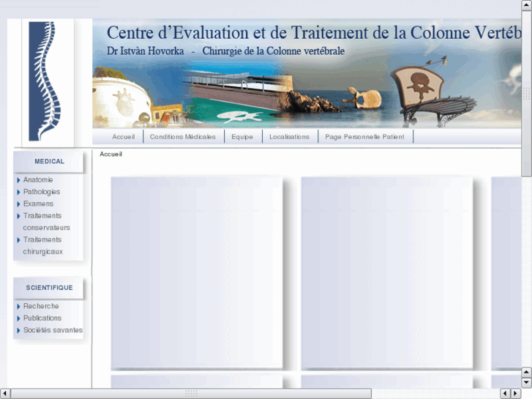Click the horizontal scrollbar left arrow
Screen dimensions: 532x399
click(x=5, y=394)
